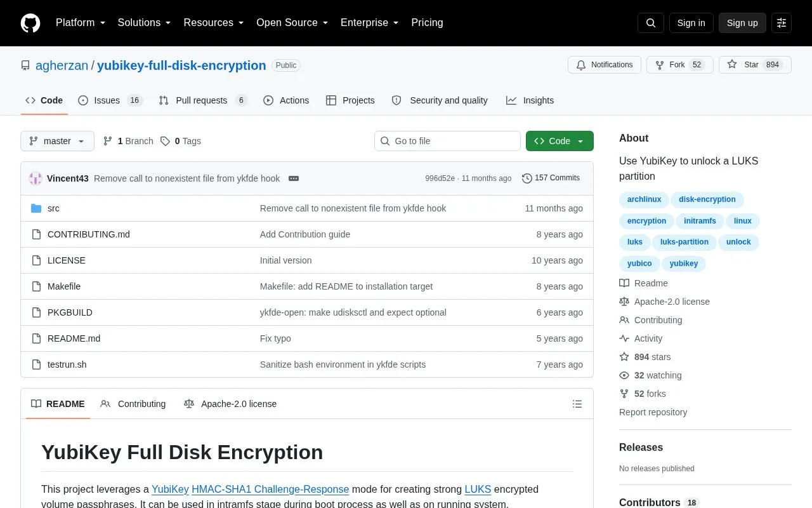The height and width of the screenshot is (508, 812).
Task: Open the Security and quality tab
Action: tap(440, 100)
